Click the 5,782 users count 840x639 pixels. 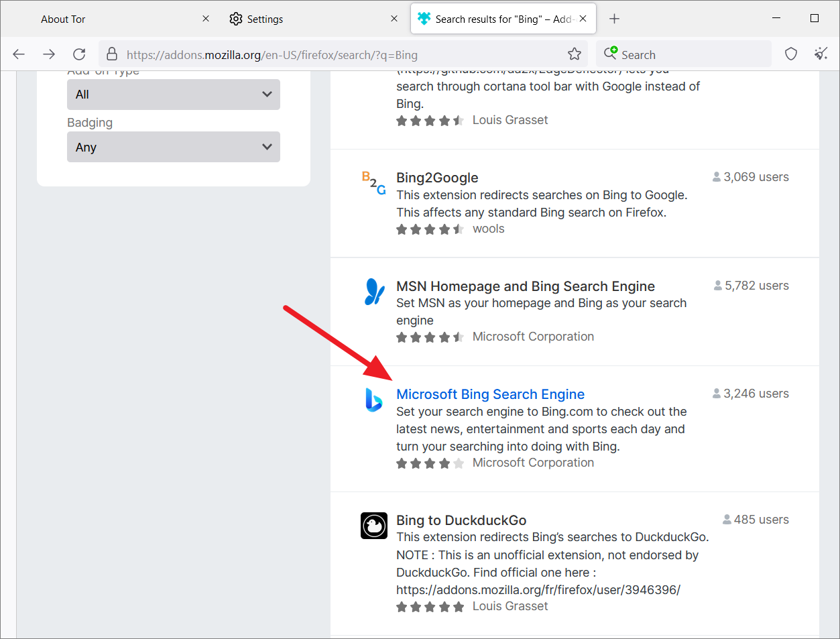pyautogui.click(x=751, y=286)
